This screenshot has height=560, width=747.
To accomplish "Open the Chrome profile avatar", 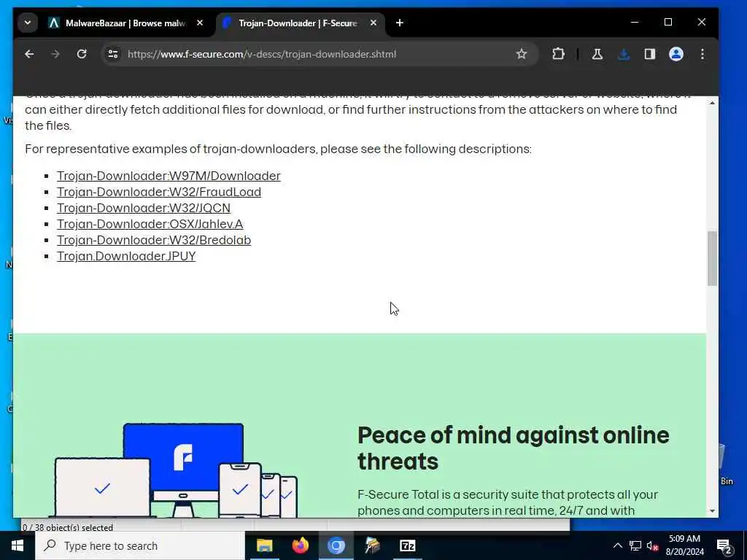I will (x=676, y=54).
